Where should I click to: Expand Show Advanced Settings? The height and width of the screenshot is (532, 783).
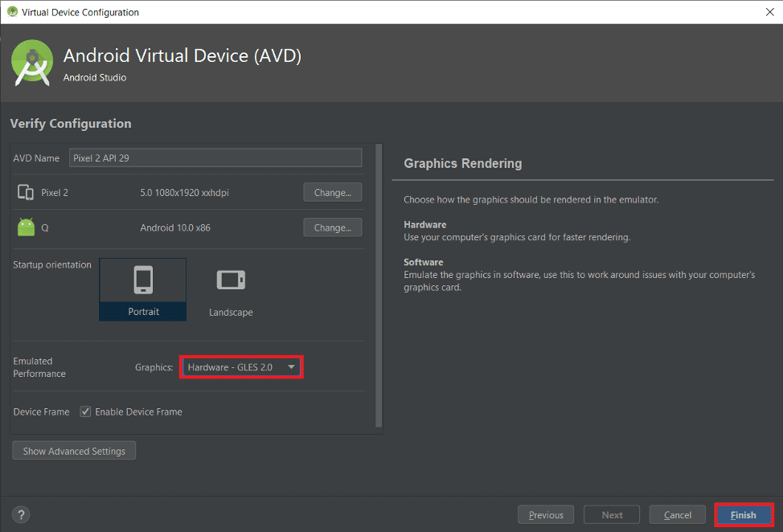(x=73, y=450)
